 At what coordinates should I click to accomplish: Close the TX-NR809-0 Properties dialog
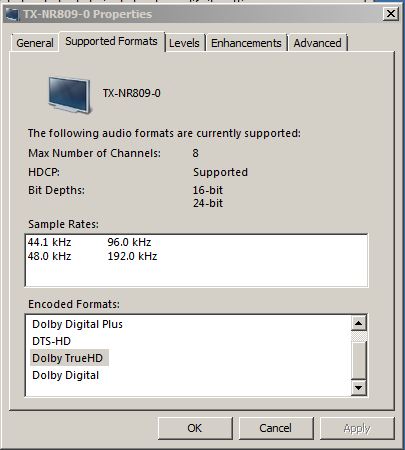click(391, 14)
